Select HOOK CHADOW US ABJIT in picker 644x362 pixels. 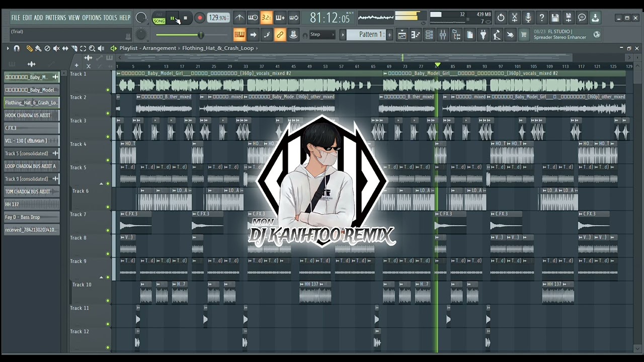[x=32, y=115]
